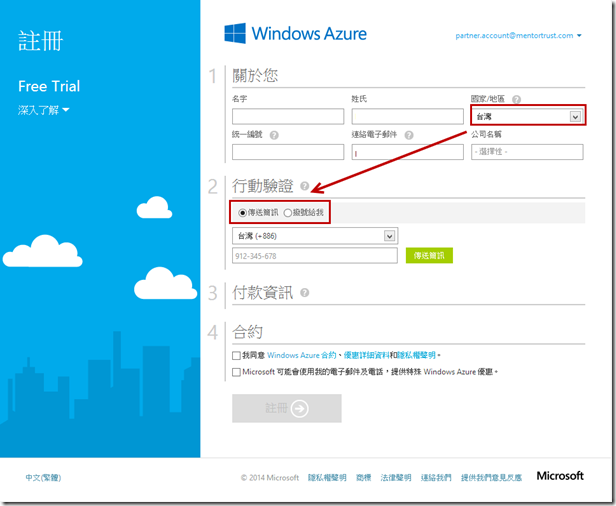Viewport: 616px width, 506px height.
Task: Focus the 連絡電子郵件 input field
Action: [407, 152]
